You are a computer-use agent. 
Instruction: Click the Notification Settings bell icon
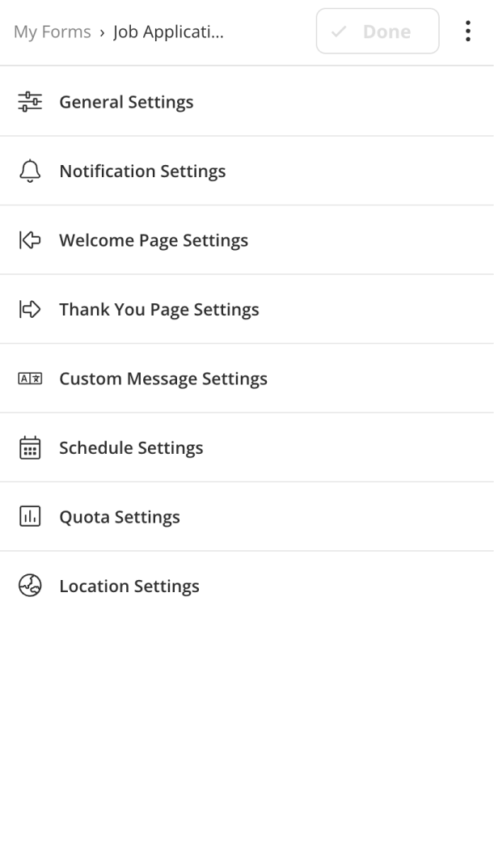29,171
